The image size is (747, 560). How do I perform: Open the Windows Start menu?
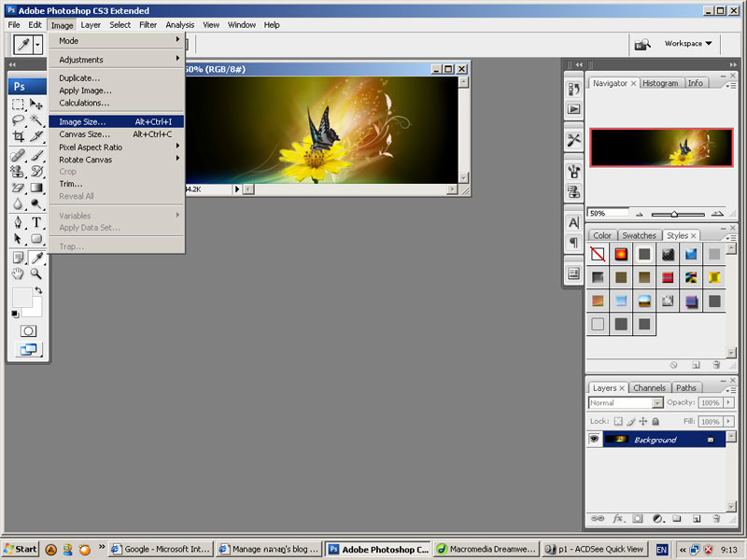[x=21, y=549]
